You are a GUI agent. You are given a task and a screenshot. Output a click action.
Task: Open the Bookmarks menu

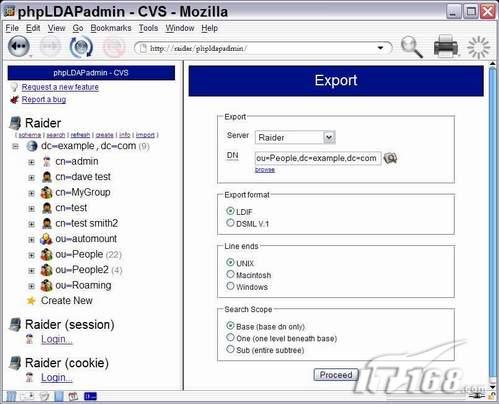coord(111,28)
